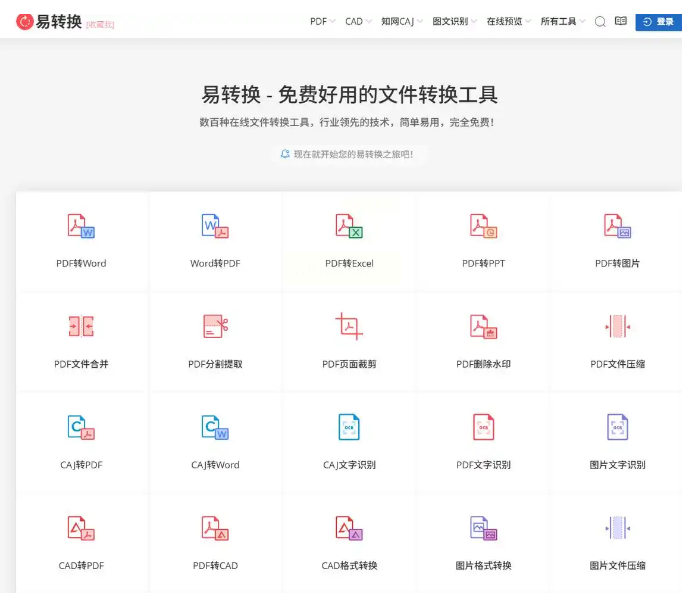Click the book icon in header
This screenshot has width=682, height=593.
(x=621, y=21)
